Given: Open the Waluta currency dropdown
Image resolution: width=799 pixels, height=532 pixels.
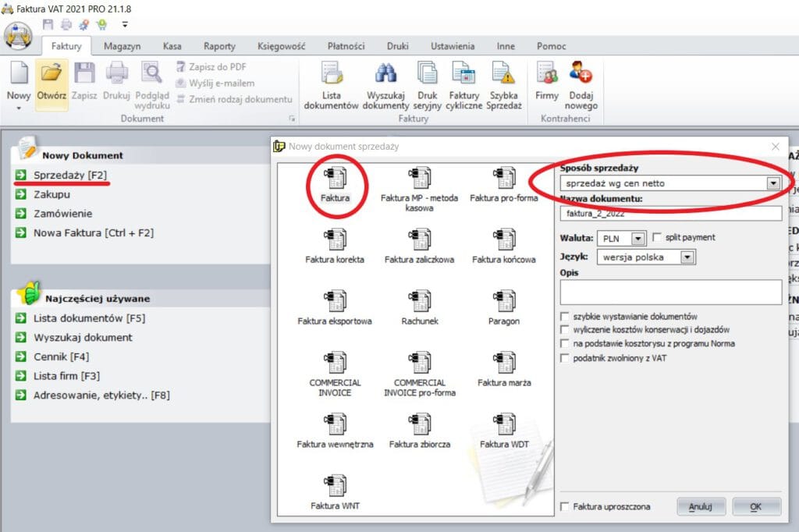Looking at the screenshot, I should (638, 238).
